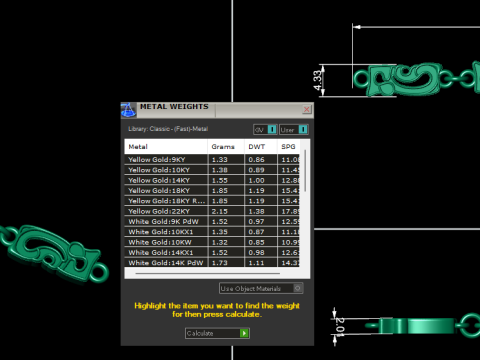Viewport: 480px width, 360px height.
Task: Select the Yellow Gold:18KY row
Action: [212, 190]
